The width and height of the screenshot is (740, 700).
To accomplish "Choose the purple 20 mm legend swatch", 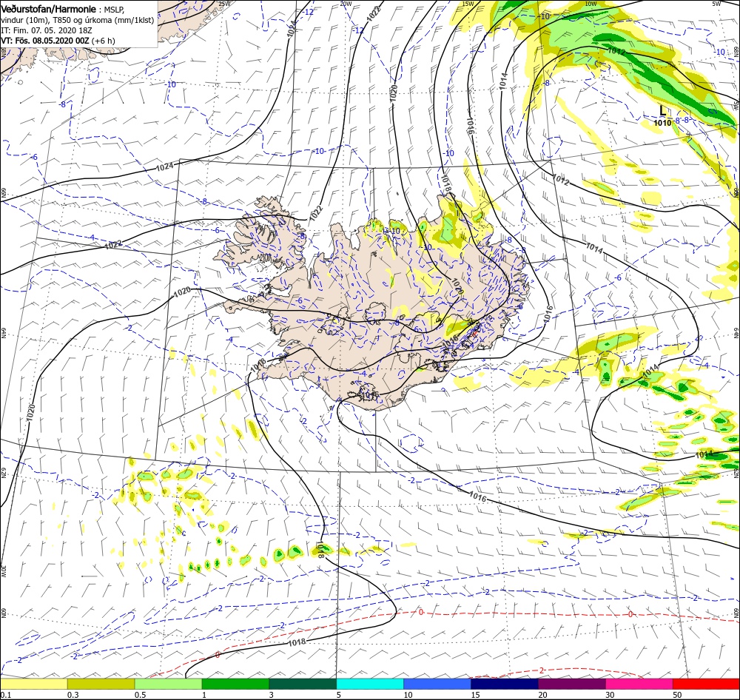I will (x=571, y=684).
